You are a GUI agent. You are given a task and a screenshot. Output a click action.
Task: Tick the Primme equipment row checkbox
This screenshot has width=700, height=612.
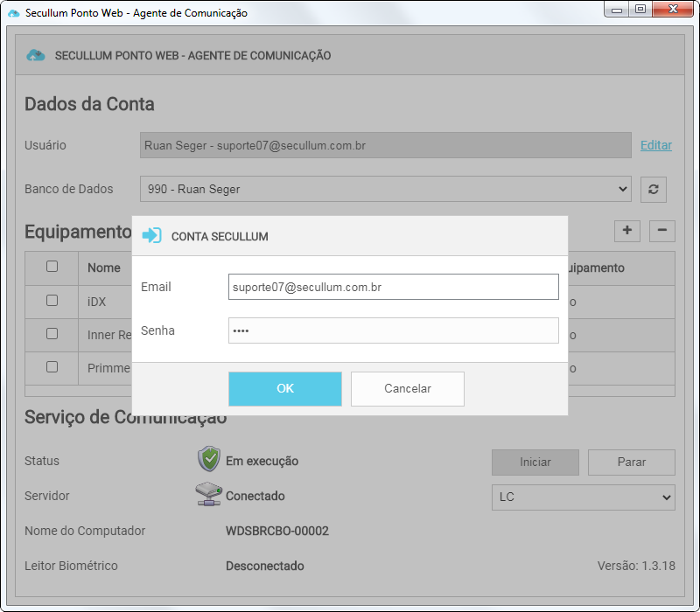point(52,367)
